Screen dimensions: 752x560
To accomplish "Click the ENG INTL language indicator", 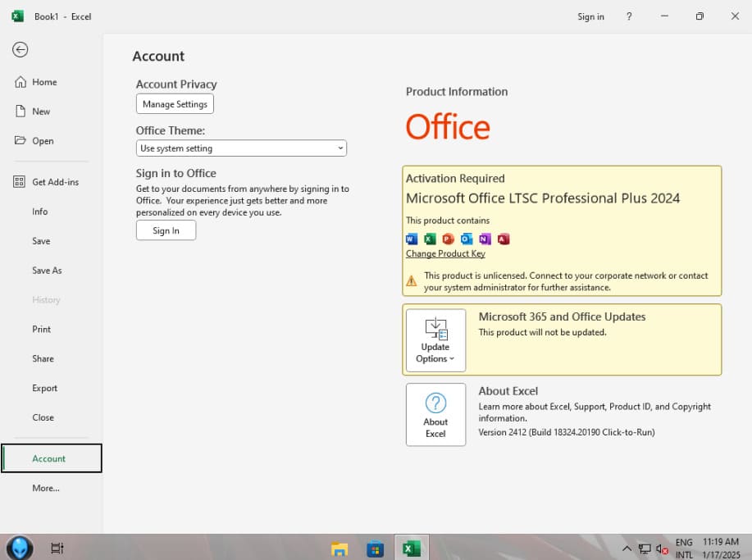I will coord(685,549).
